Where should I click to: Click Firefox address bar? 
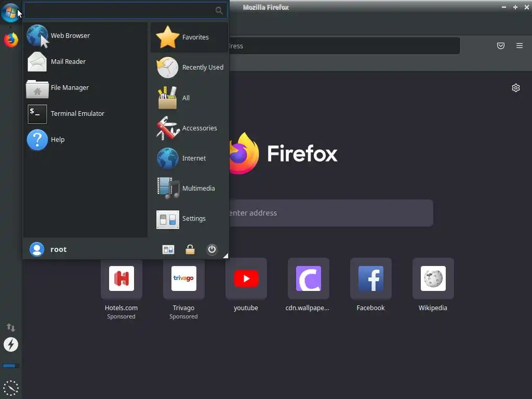(344, 46)
